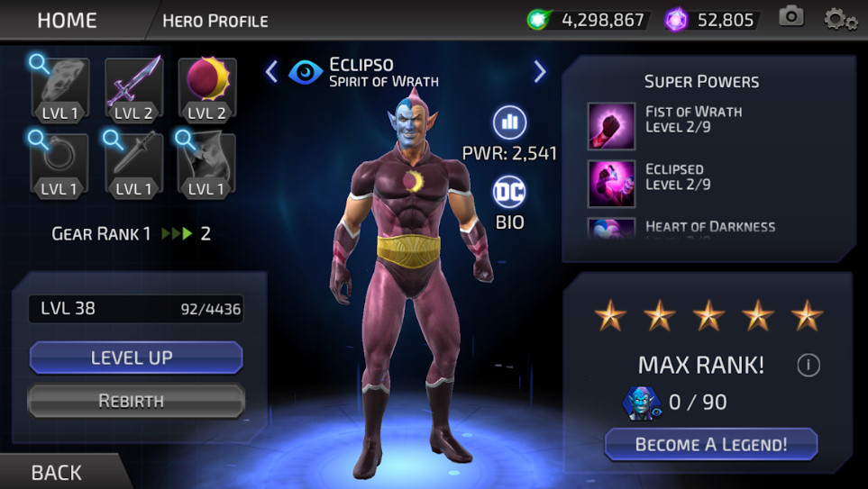Click Become A Legend button
The image size is (868, 489).
coord(711,444)
